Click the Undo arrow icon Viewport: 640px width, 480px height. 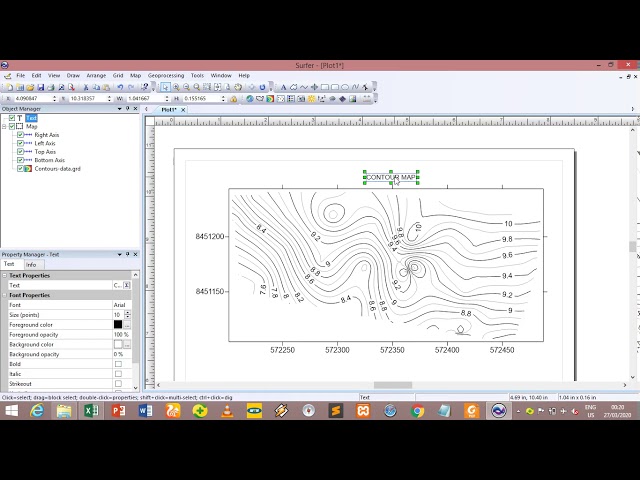tap(120, 87)
